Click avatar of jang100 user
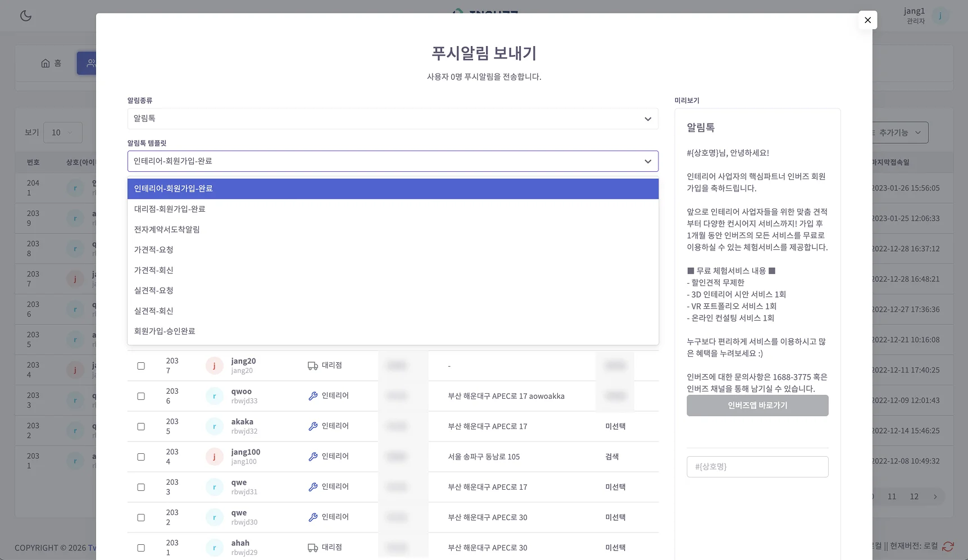The image size is (968, 560). pyautogui.click(x=214, y=457)
